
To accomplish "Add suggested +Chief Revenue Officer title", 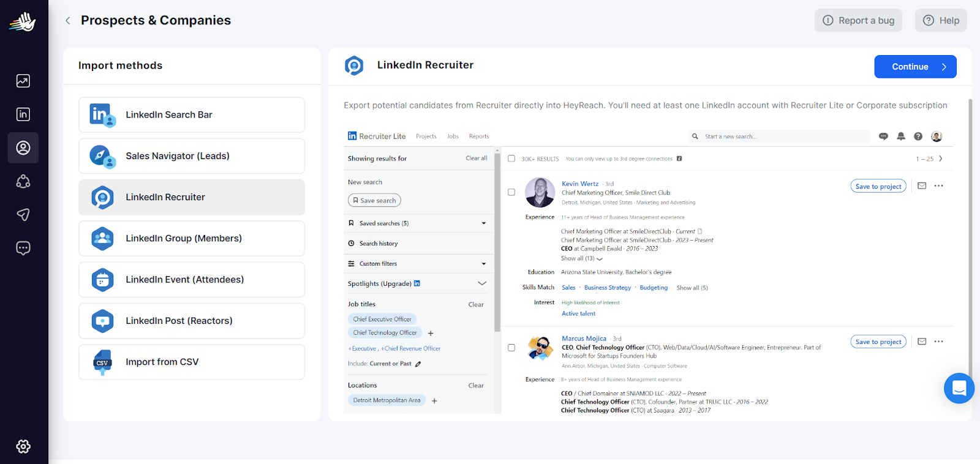I will (411, 348).
